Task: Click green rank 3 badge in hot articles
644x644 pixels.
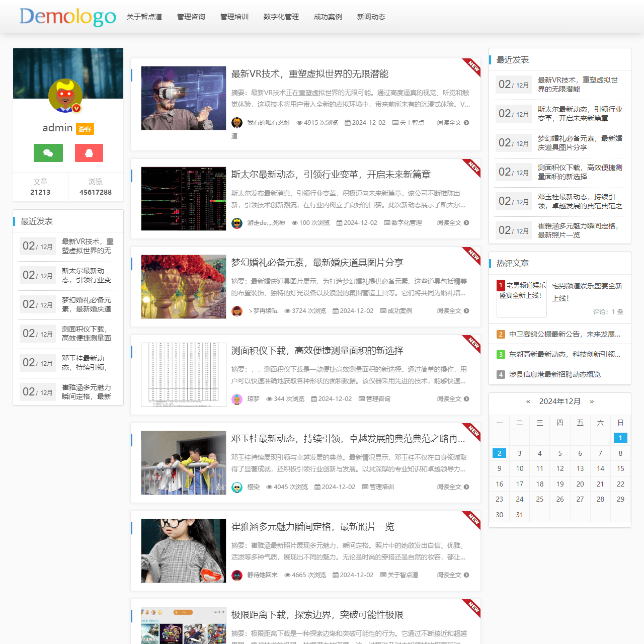Action: (x=501, y=354)
